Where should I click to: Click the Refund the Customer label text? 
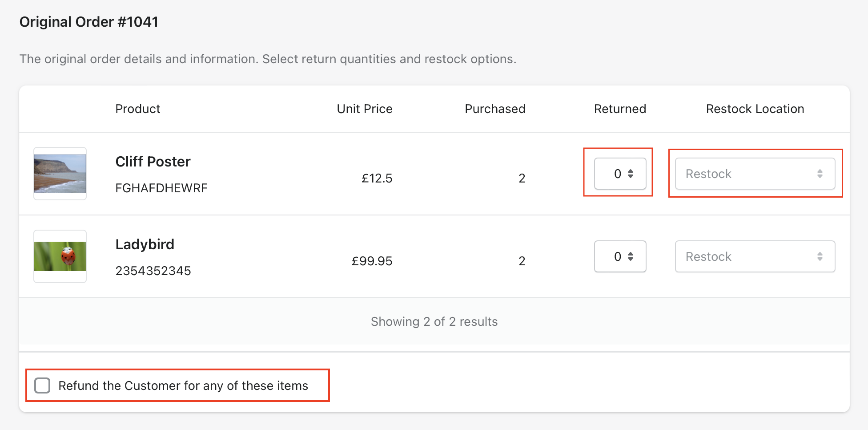click(x=183, y=385)
